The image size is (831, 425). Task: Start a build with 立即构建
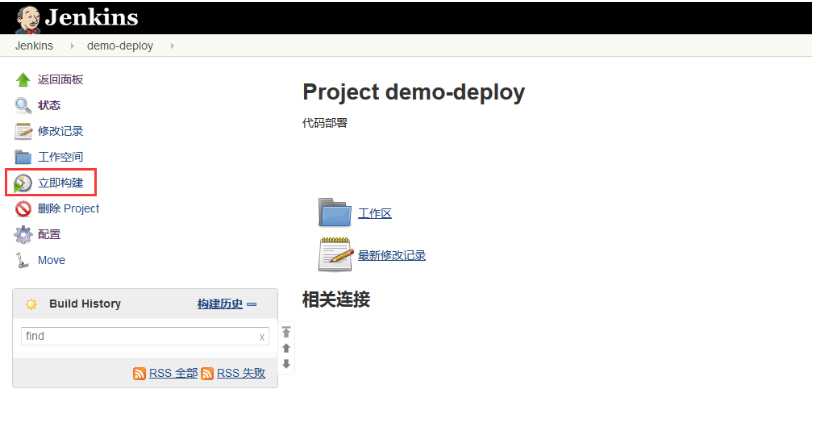[x=60, y=183]
